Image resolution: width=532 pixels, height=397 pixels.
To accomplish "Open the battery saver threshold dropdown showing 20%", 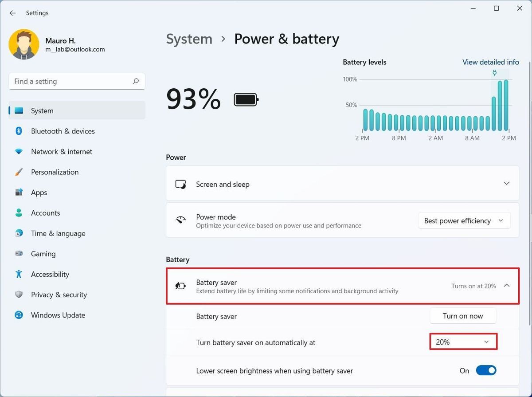I will click(x=463, y=342).
